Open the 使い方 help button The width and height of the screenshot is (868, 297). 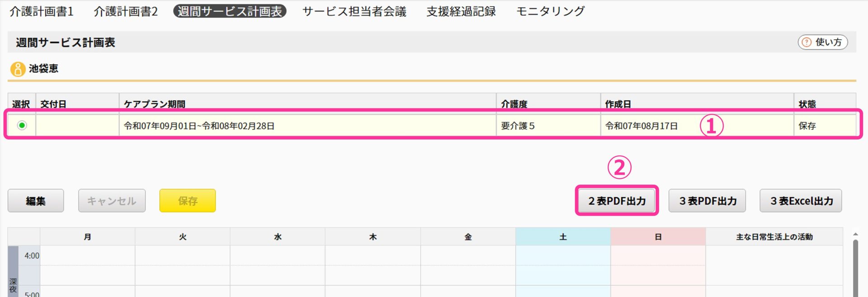822,42
